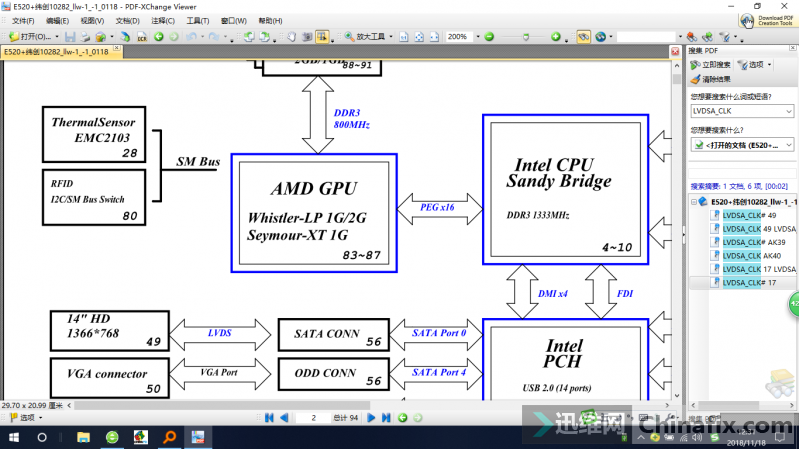Open the 文档(D) menu
799x449 pixels.
point(127,21)
